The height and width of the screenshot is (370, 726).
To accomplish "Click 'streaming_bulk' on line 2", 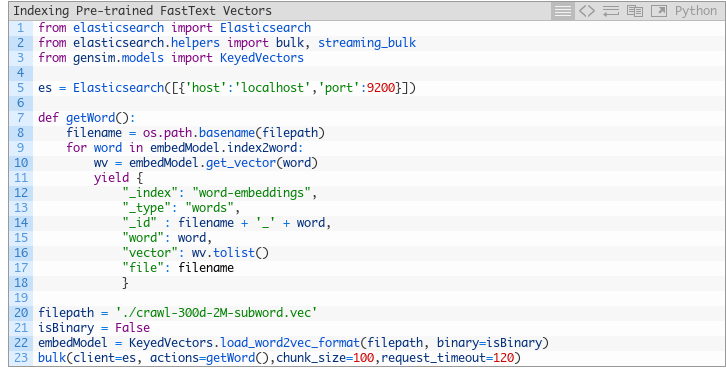I will click(x=367, y=43).
